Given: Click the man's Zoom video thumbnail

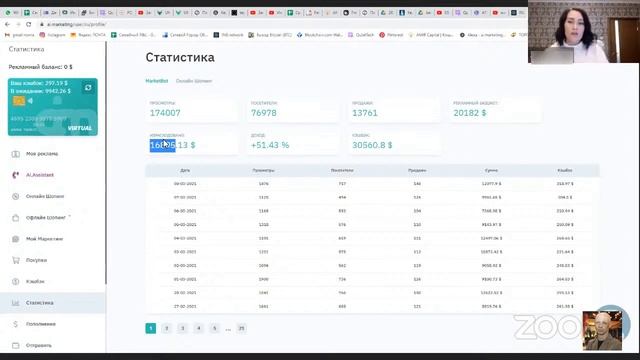Looking at the screenshot, I should pos(602,331).
